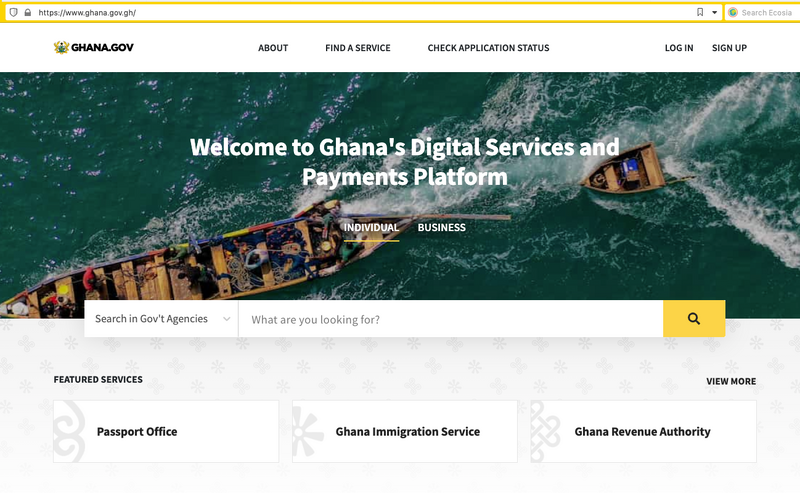Click the padlock site security icon
The width and height of the screenshot is (800, 493).
(x=28, y=12)
